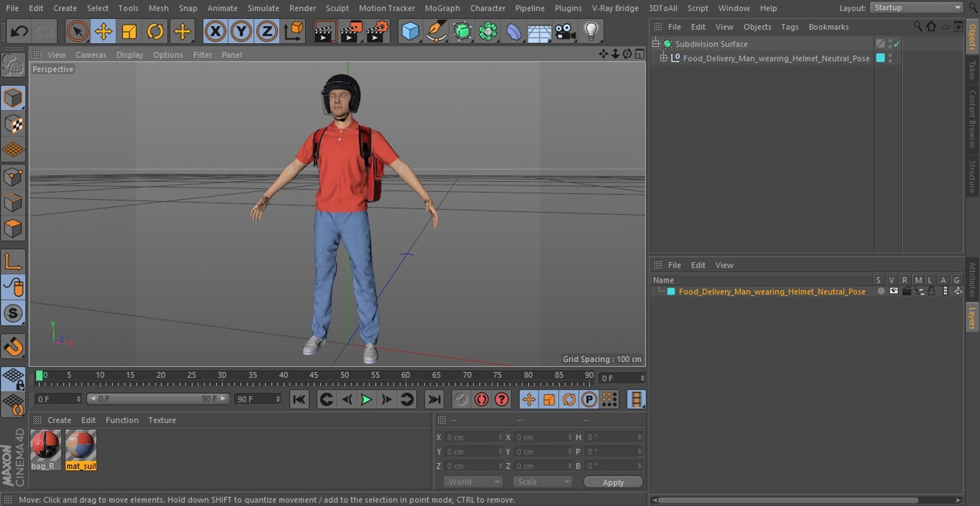This screenshot has height=506, width=980.
Task: Activate the Move tool
Action: [103, 32]
